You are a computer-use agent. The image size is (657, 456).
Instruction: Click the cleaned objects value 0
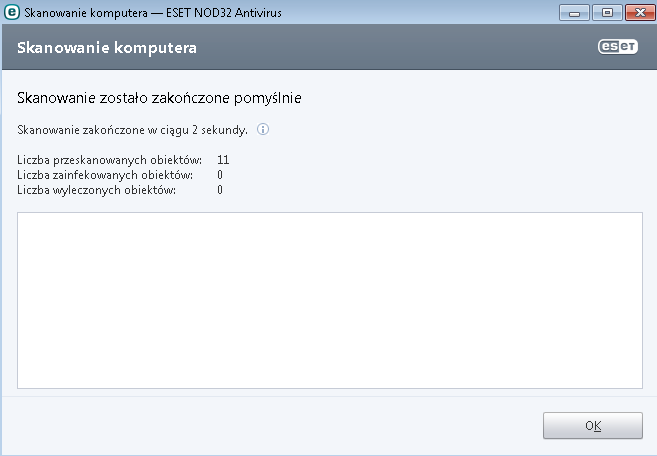pyautogui.click(x=220, y=190)
